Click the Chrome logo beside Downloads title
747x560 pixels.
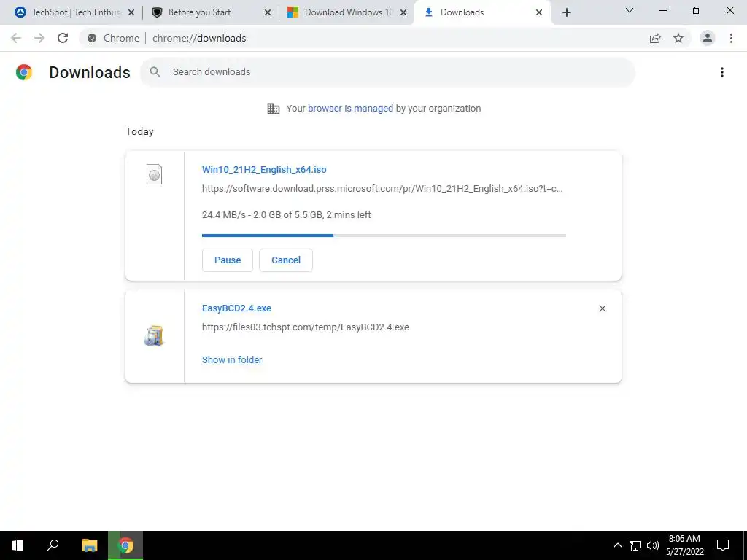click(24, 72)
